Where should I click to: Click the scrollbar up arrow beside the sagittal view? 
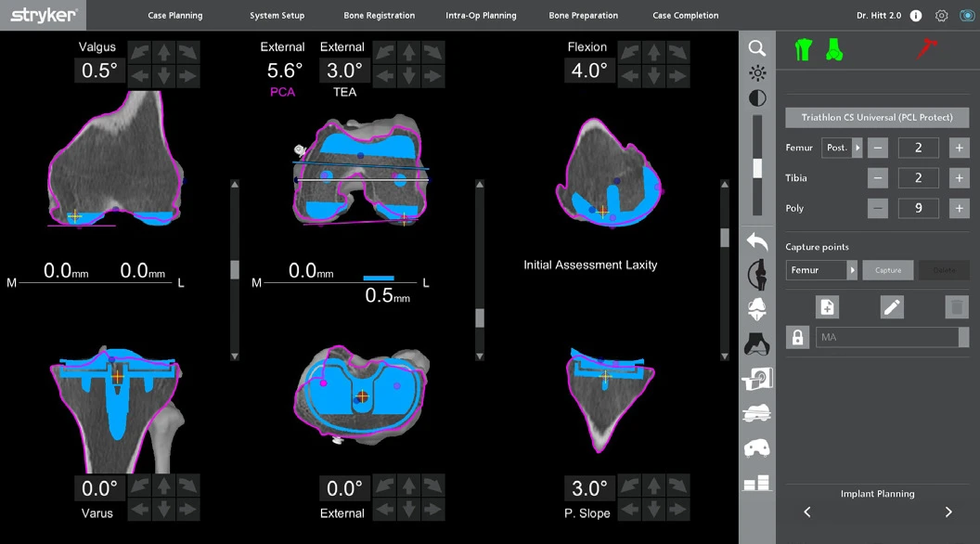coord(725,185)
